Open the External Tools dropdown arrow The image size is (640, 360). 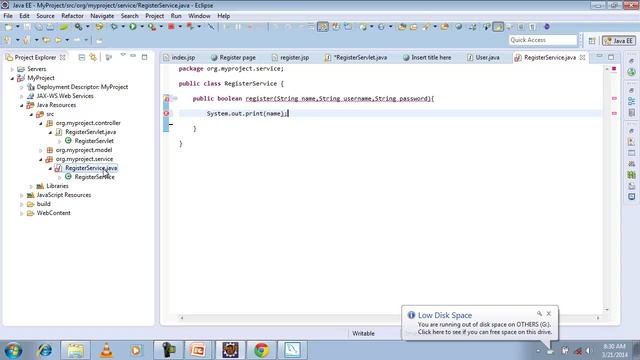[161, 27]
